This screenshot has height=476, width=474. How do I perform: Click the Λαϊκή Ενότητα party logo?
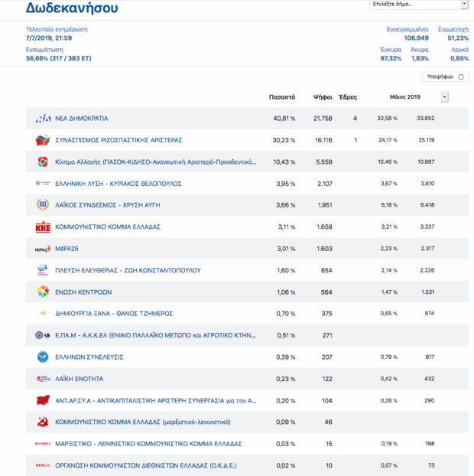(43, 379)
